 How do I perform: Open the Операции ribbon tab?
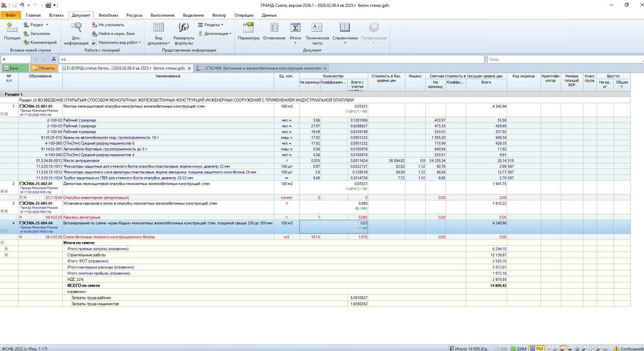coord(244,15)
